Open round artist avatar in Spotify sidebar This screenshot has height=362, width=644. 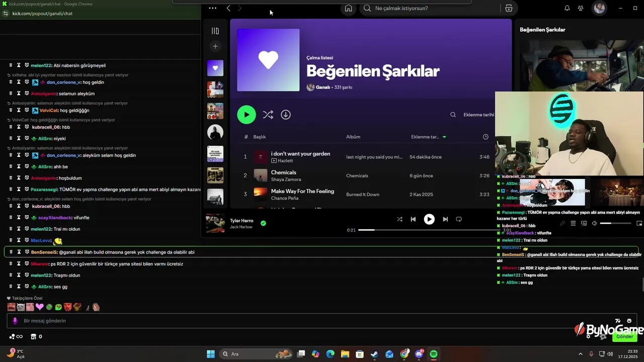[x=215, y=132]
